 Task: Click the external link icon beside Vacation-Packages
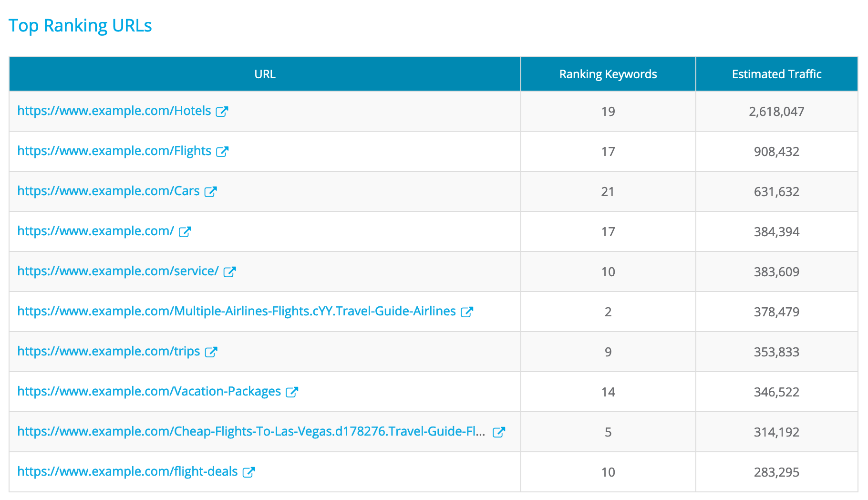(292, 392)
